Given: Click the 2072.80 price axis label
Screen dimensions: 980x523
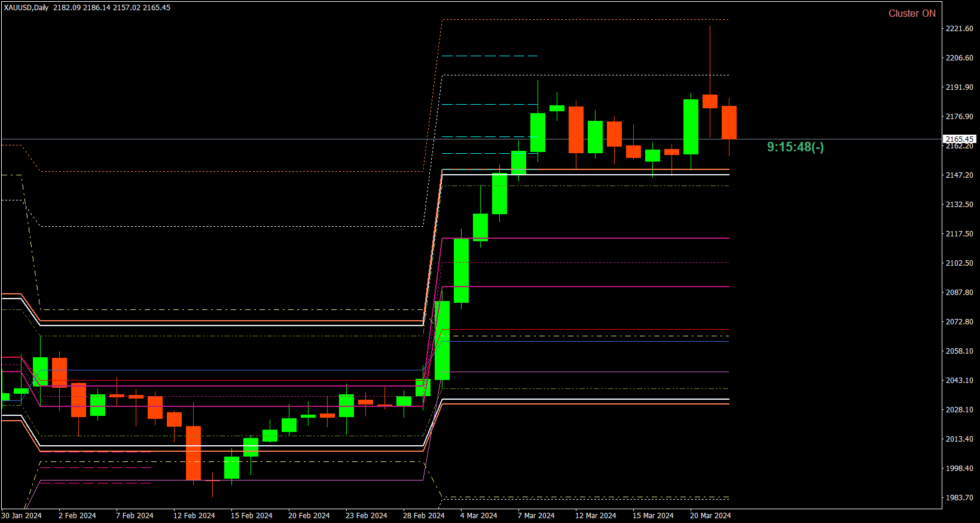Looking at the screenshot, I should (959, 322).
